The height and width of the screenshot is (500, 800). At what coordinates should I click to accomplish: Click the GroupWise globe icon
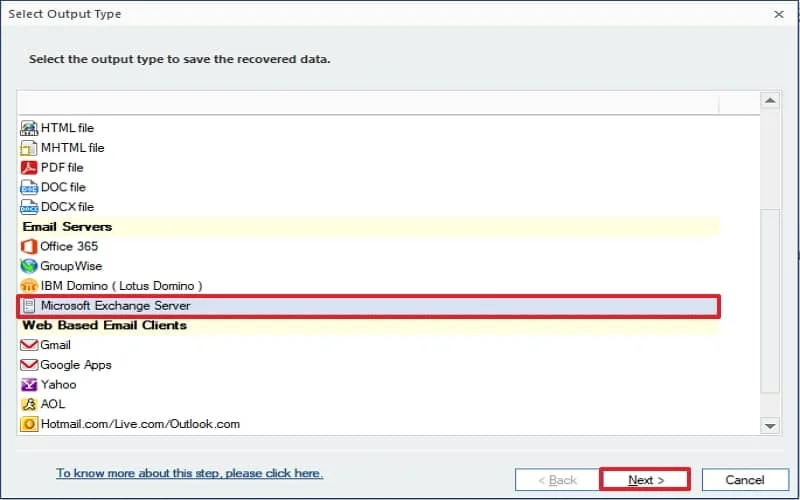(29, 266)
